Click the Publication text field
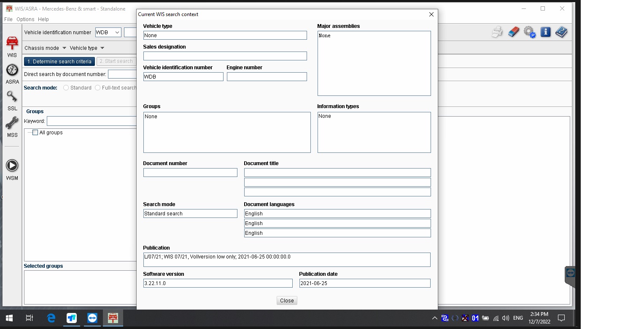644x329 pixels. tap(287, 260)
